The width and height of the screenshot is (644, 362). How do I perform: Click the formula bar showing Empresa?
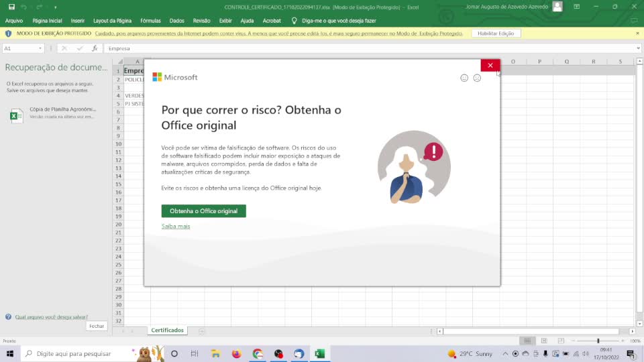[369, 48]
